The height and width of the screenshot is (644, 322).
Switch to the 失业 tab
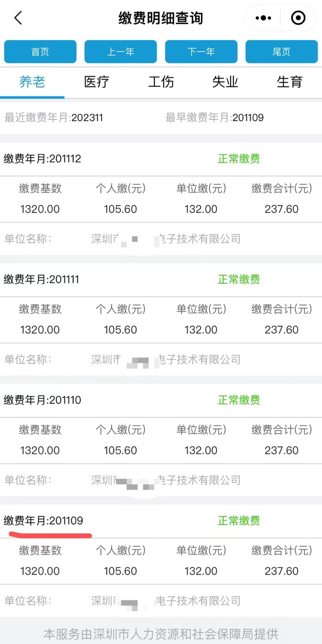click(x=225, y=82)
